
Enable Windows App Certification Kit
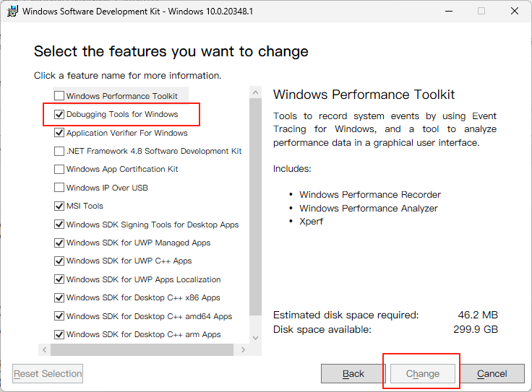pyautogui.click(x=59, y=169)
